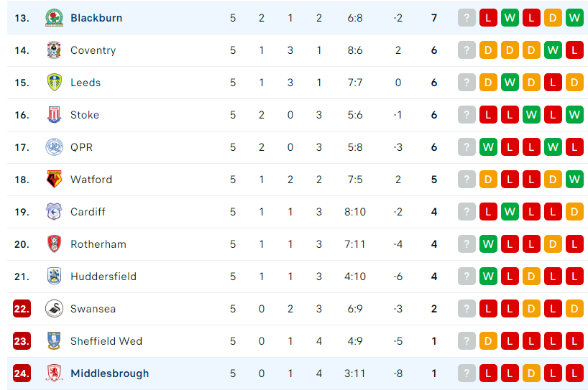The image size is (588, 390).
Task: Open the Middlesbrough team link
Action: pos(109,373)
